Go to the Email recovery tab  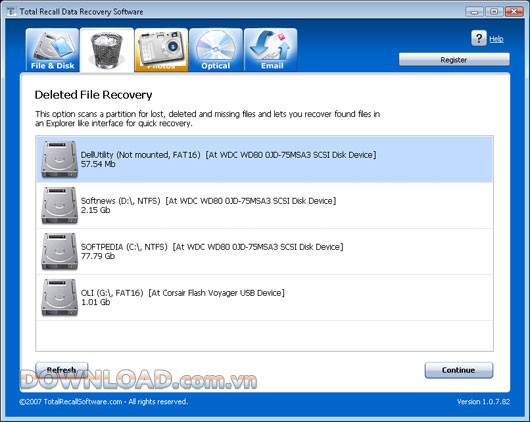270,50
